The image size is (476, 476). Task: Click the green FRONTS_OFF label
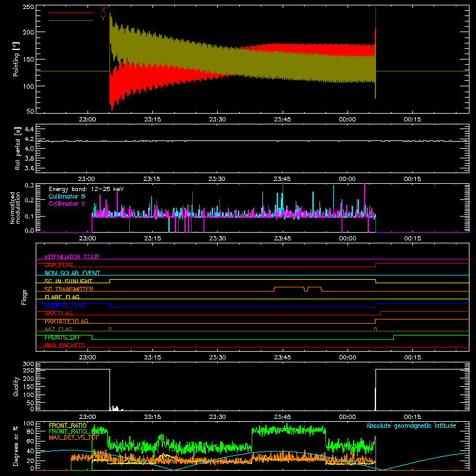[x=62, y=337]
